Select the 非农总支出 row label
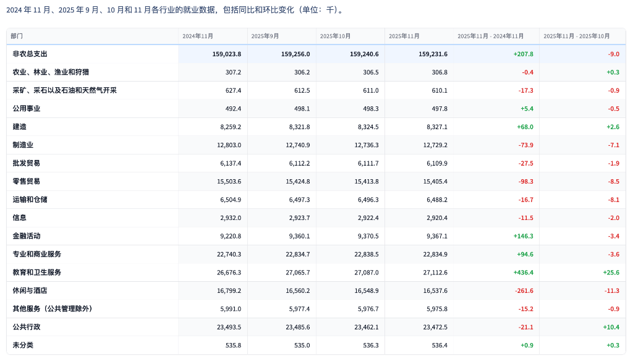 point(30,54)
